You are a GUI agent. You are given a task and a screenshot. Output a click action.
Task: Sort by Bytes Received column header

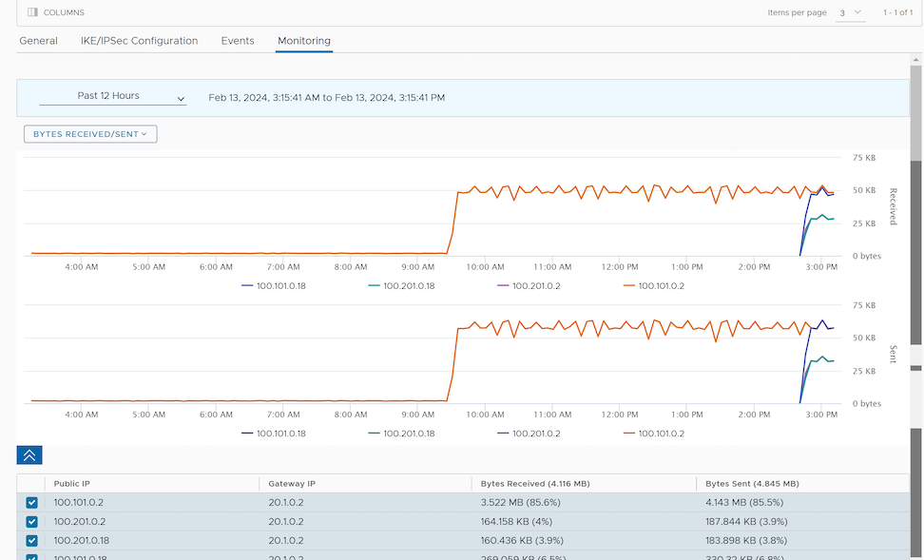click(537, 483)
